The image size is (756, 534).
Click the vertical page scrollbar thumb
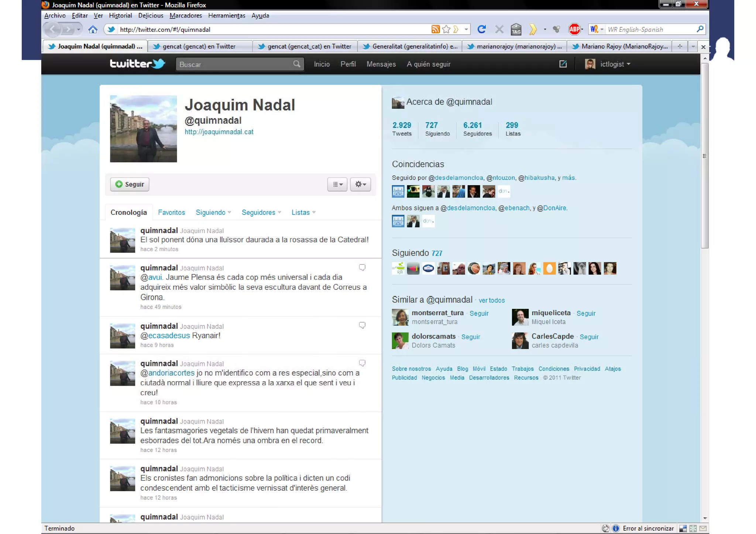(705, 155)
